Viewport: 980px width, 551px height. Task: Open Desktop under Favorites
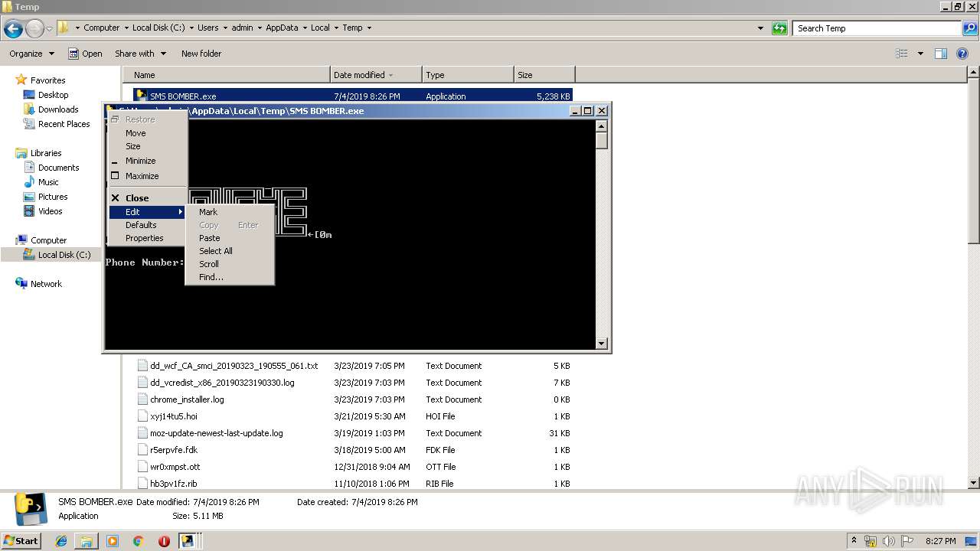53,95
